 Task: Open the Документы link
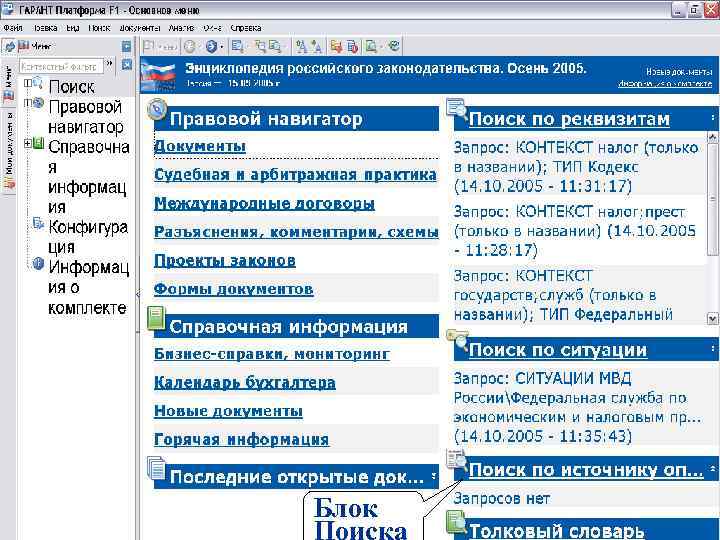coord(200,146)
